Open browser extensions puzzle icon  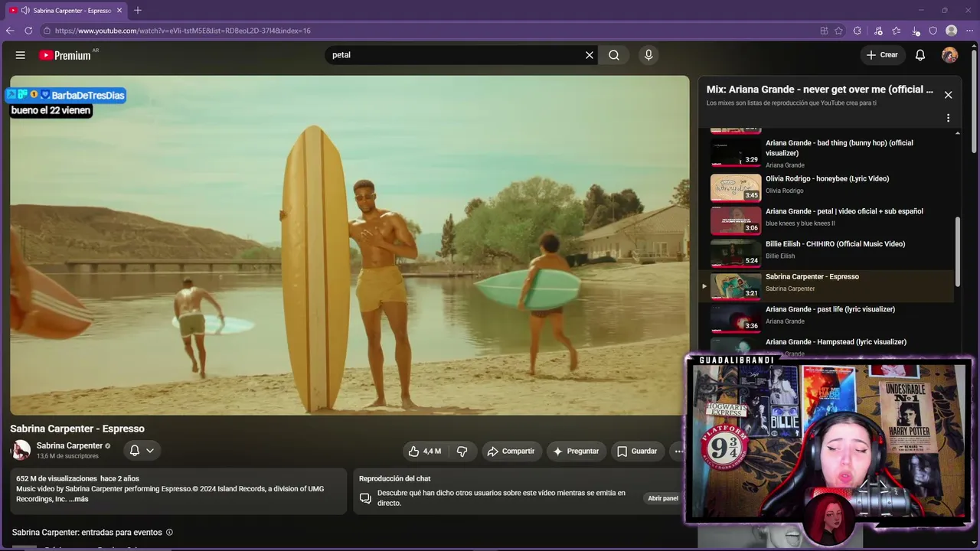(x=857, y=31)
